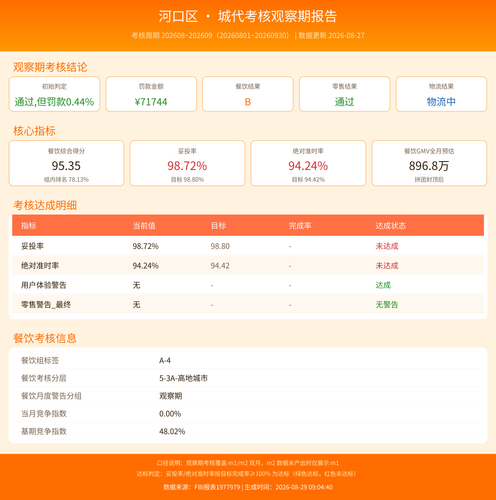This screenshot has height=500, width=496.
Task: Click the 初始判定 card label
Action: click(x=54, y=86)
